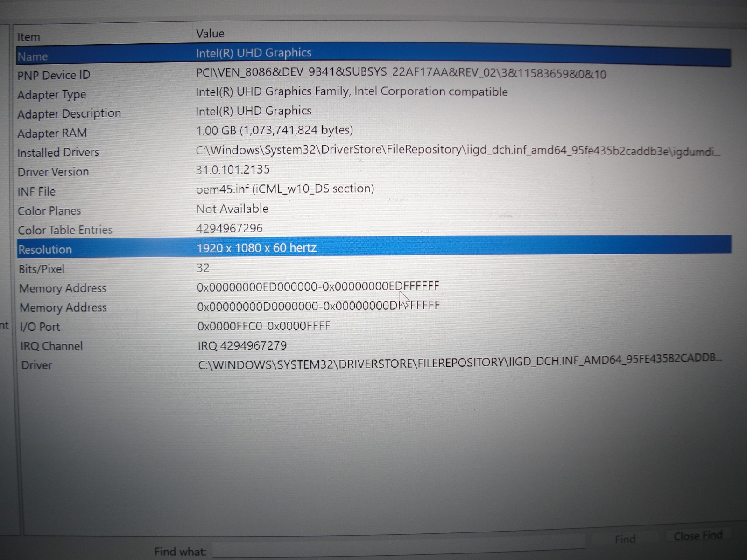Select the Color Table Entries row
The width and height of the screenshot is (747, 560).
tap(373, 229)
